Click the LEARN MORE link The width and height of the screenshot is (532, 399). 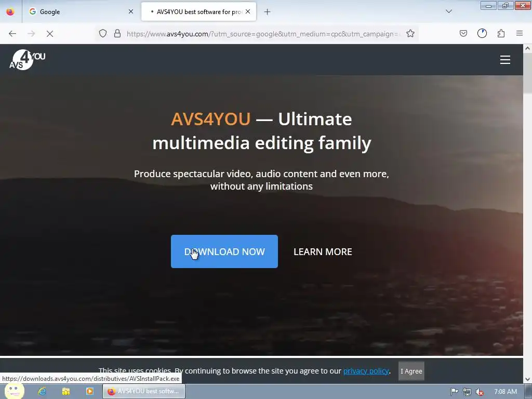tap(323, 252)
